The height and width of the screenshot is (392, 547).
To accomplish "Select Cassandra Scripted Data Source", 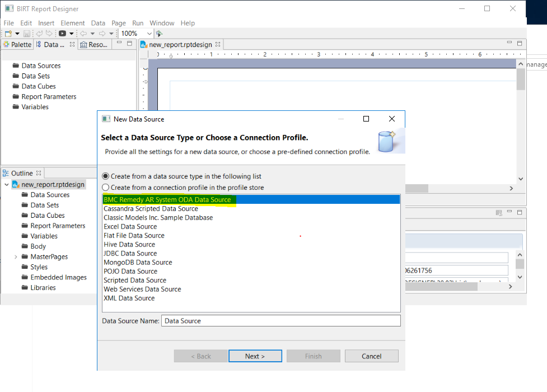I will pos(251,209).
